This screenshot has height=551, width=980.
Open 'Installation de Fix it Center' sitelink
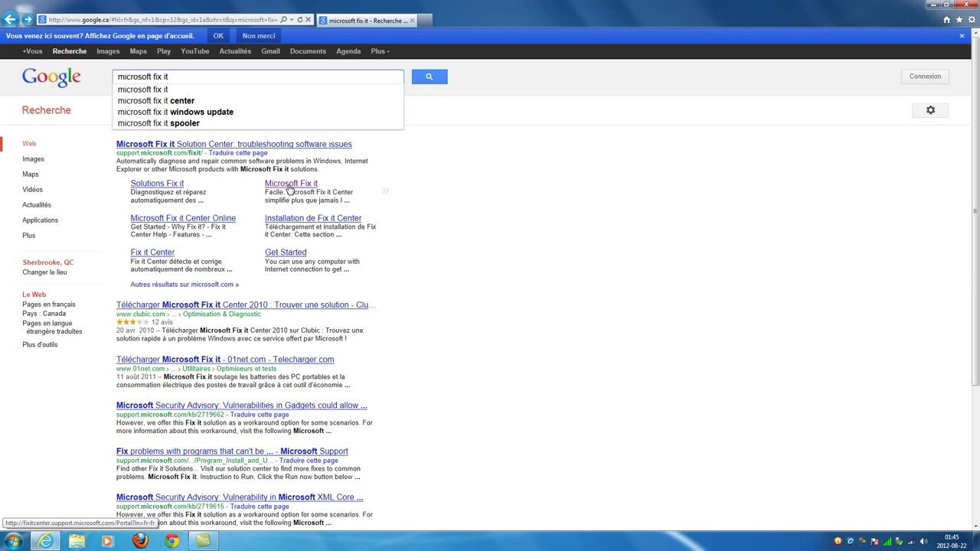pos(313,218)
